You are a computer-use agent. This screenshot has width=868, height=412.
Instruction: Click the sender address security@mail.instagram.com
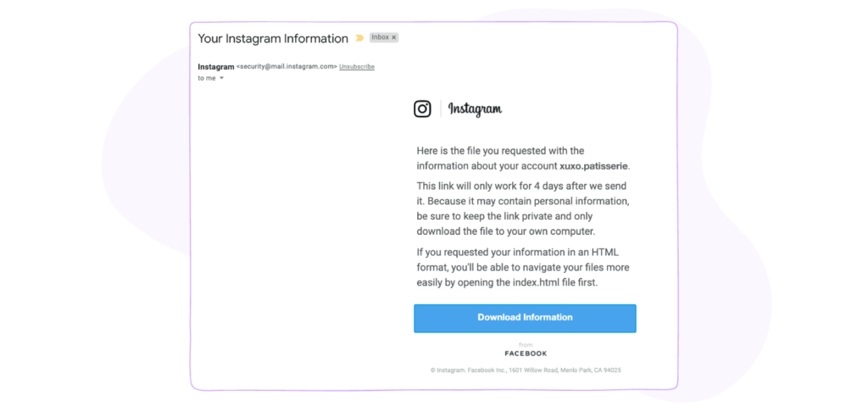(287, 66)
